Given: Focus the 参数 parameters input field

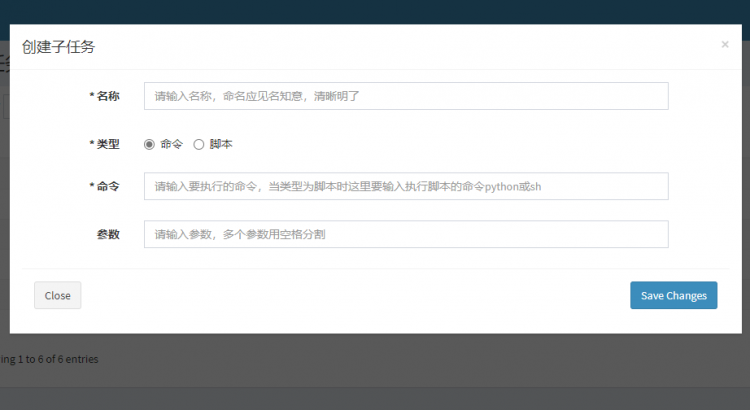Looking at the screenshot, I should point(406,234).
